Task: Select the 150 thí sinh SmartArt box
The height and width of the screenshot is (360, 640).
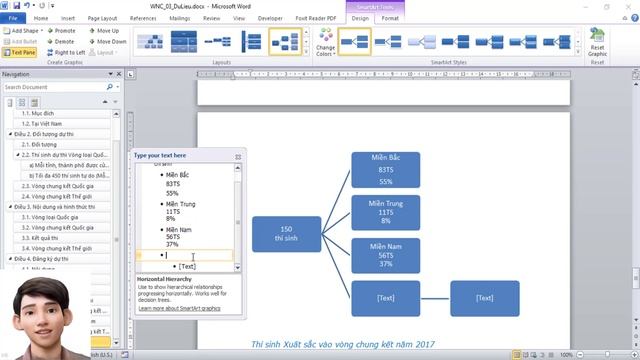Action: coord(287,234)
